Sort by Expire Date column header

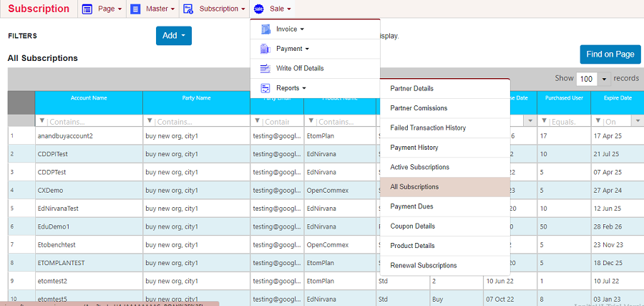[x=617, y=98]
